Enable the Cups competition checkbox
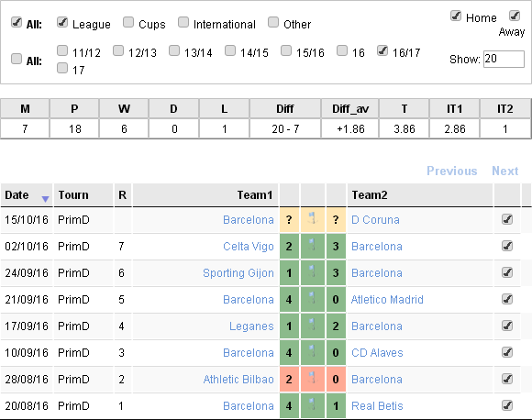 (x=128, y=22)
